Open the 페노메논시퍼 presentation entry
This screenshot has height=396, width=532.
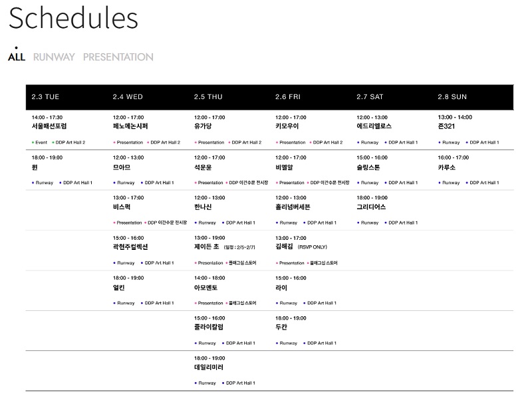[130, 126]
